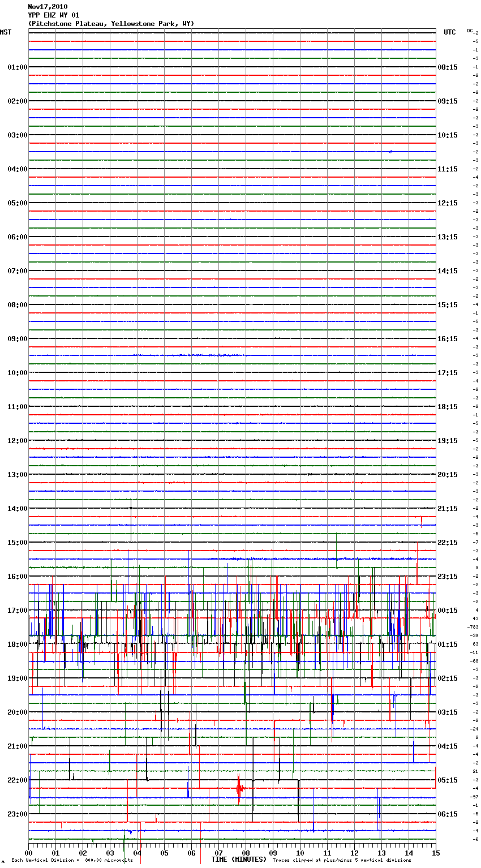Click the Each Vertical Division 800.00 microvolts note
This screenshot has width=481, height=868.
[x=72, y=860]
